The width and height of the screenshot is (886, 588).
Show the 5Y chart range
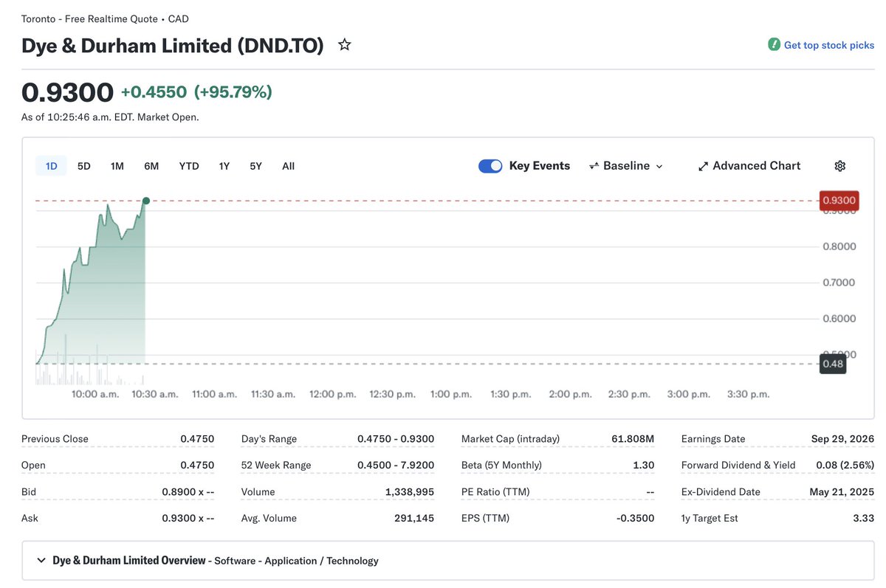pos(255,166)
